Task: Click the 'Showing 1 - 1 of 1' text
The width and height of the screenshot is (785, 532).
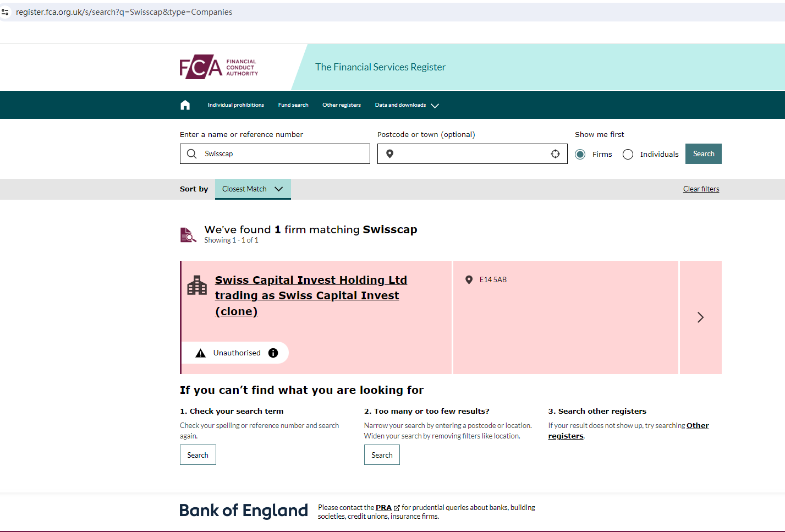Action: click(232, 240)
